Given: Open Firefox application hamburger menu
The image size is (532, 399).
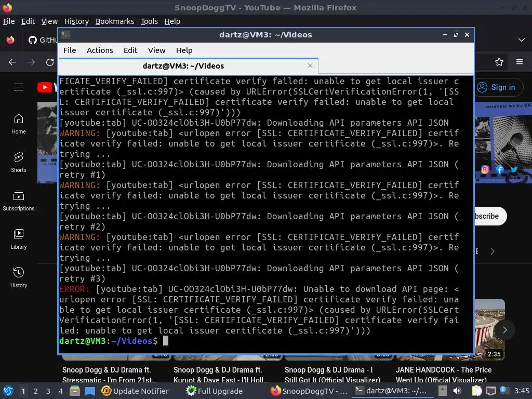Looking at the screenshot, I should (520, 62).
